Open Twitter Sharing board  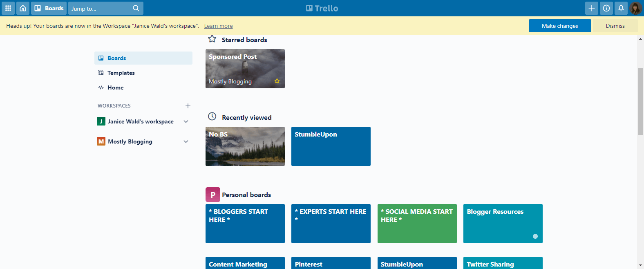[503, 263]
